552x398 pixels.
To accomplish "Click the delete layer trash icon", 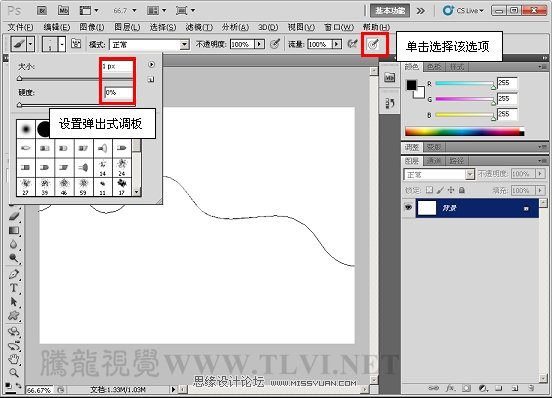I will (531, 388).
